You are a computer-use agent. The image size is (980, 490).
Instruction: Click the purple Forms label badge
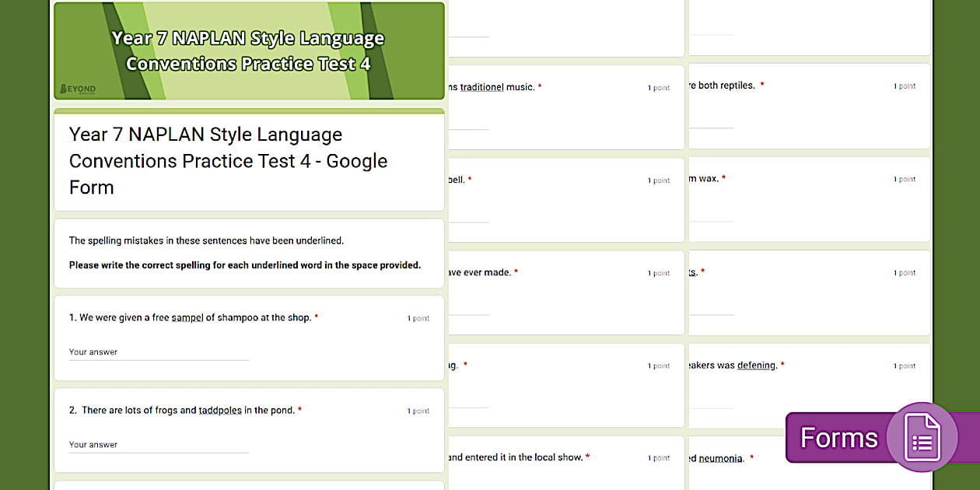coord(840,437)
